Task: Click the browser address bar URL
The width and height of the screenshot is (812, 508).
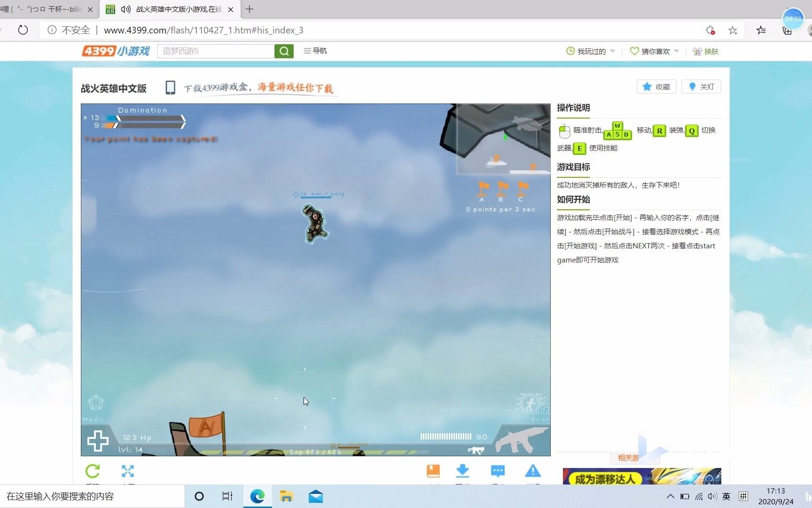Action: 203,31
